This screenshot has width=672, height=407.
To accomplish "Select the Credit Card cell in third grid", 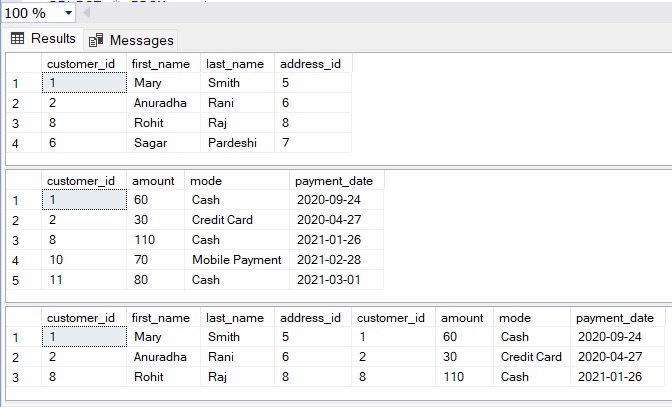I will [x=531, y=357].
